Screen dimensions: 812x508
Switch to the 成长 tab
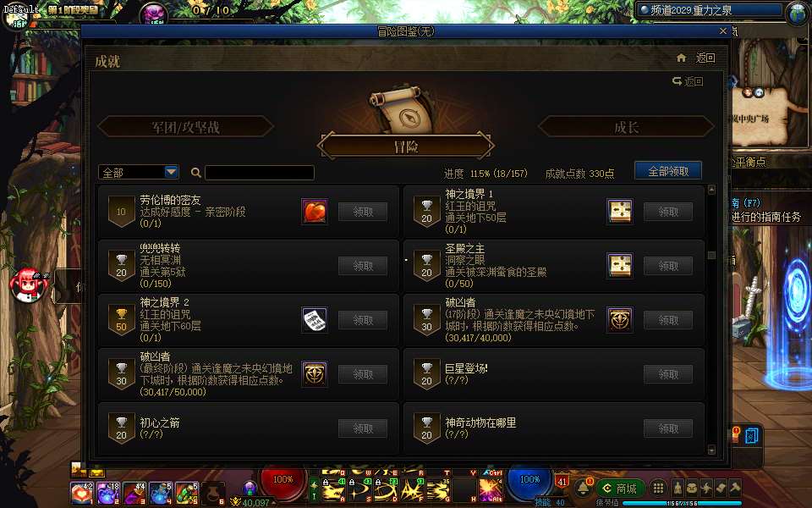[626, 127]
